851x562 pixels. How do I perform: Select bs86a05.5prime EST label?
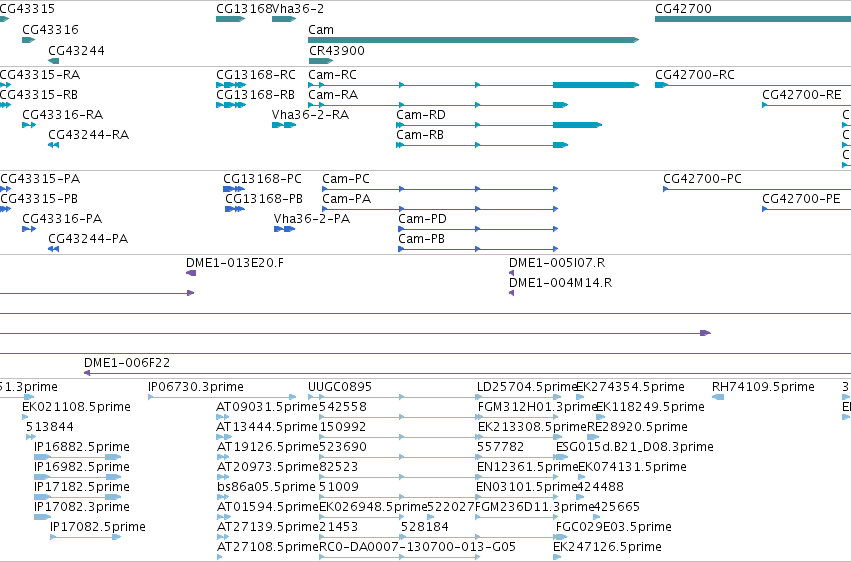[266, 487]
